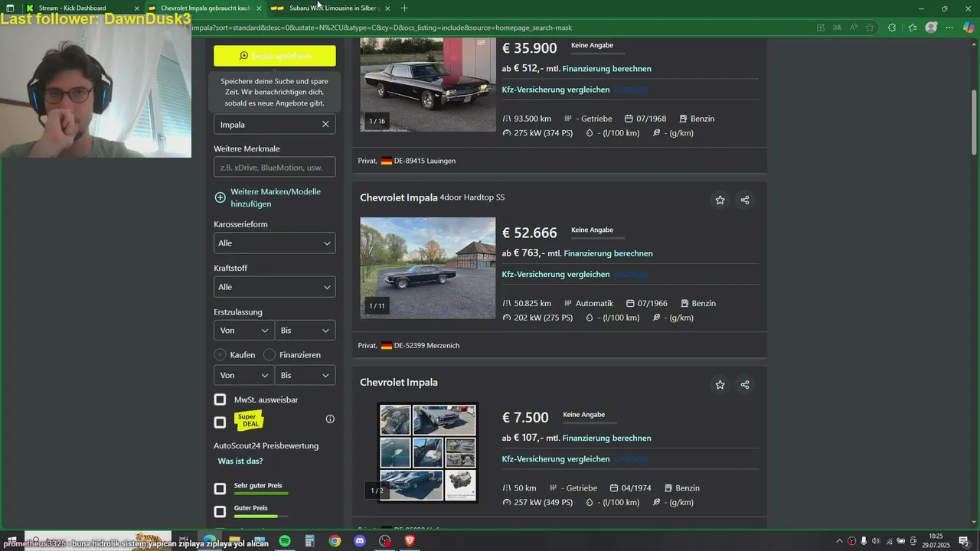Open the Erstzulassung Von dropdown
Screen dimensions: 980x551
[243, 331]
